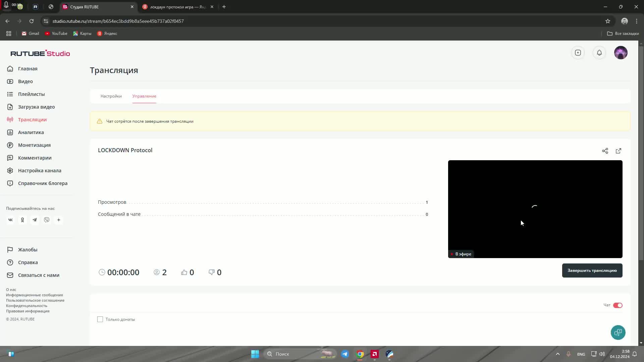The width and height of the screenshot is (644, 362).
Task: Expand Монетизация sidebar section
Action: point(35,145)
